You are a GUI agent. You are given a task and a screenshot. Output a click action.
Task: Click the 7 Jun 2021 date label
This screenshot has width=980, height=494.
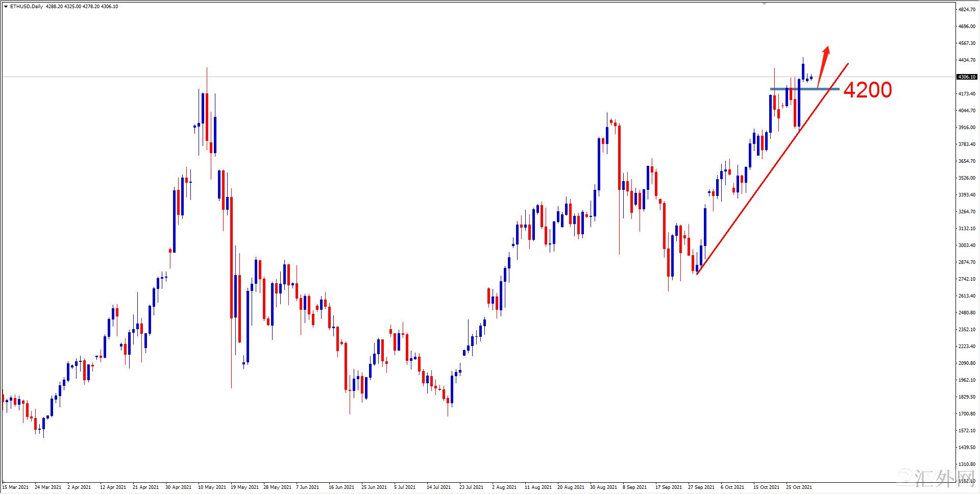point(307,487)
